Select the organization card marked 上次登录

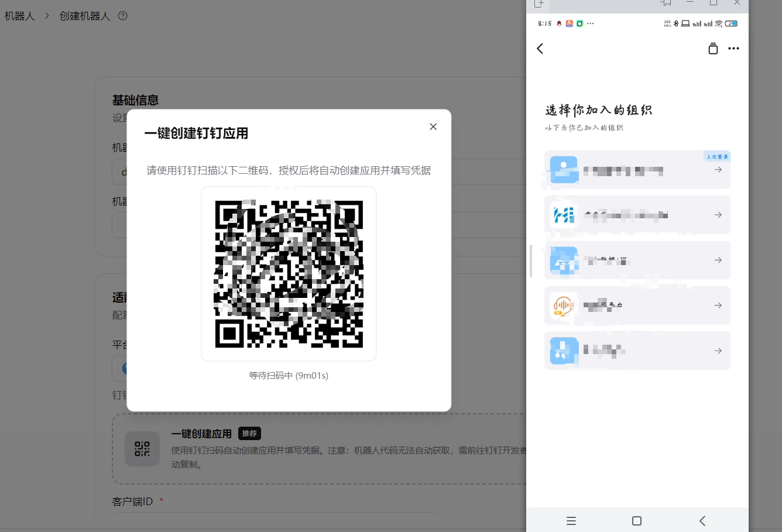[x=637, y=170]
